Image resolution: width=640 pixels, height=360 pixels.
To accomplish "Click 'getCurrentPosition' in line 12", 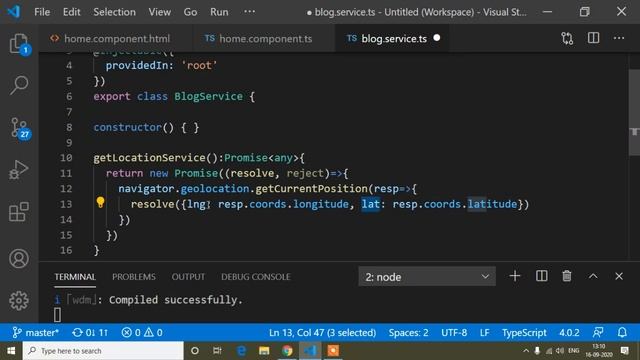I will click(312, 189).
